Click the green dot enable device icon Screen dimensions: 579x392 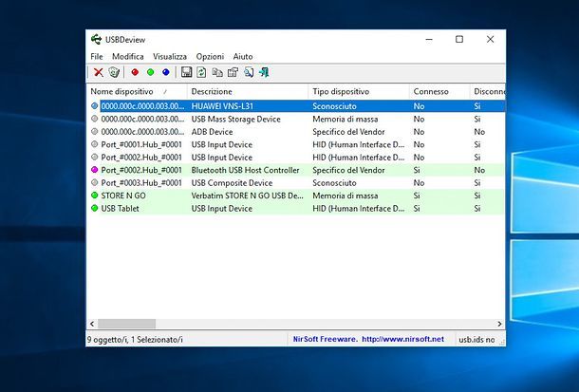150,72
